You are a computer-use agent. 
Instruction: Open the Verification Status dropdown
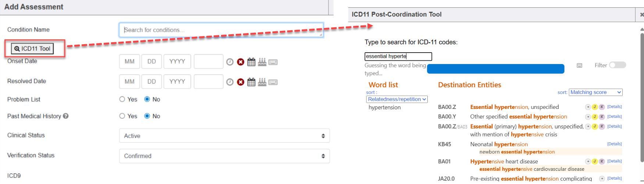point(224,156)
